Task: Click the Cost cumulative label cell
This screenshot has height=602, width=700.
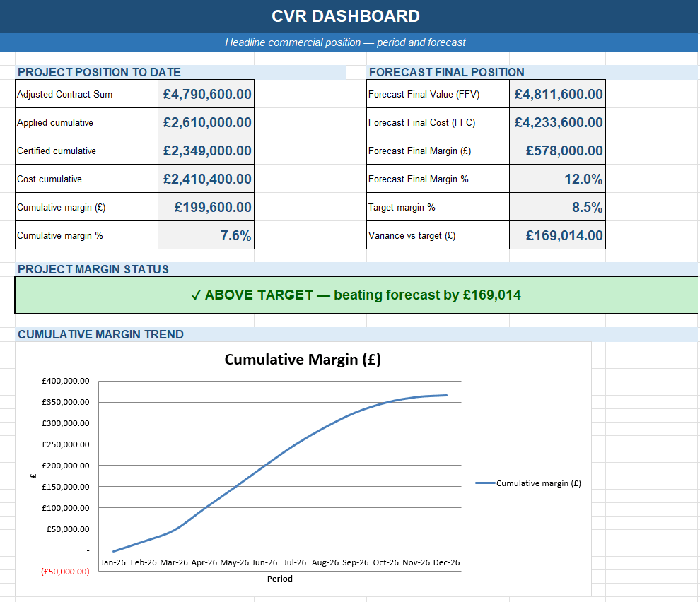Action: coord(86,179)
